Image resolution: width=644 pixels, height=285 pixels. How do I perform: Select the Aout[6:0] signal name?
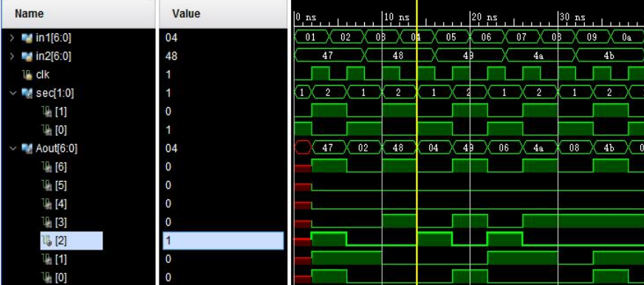[56, 148]
